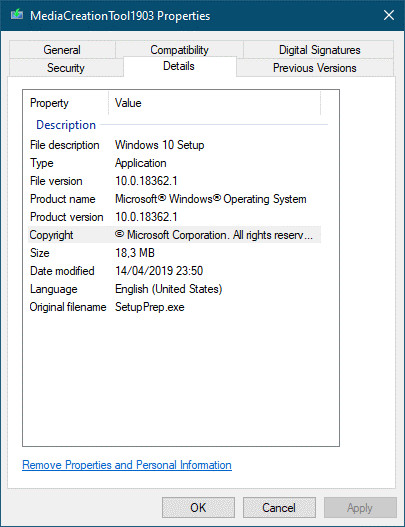The width and height of the screenshot is (405, 527).
Task: Click the Cancel button
Action: point(279,508)
